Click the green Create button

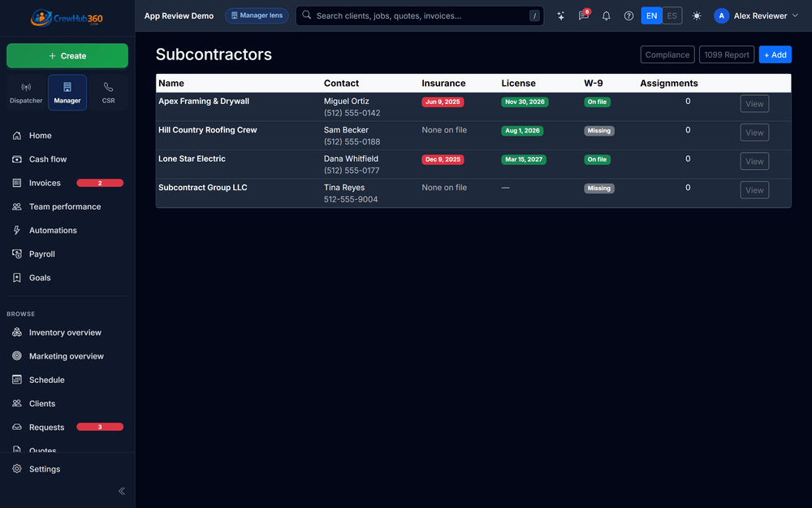67,55
